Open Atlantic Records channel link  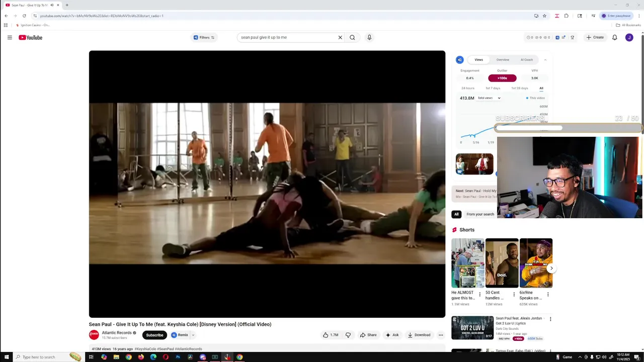[x=117, y=333]
